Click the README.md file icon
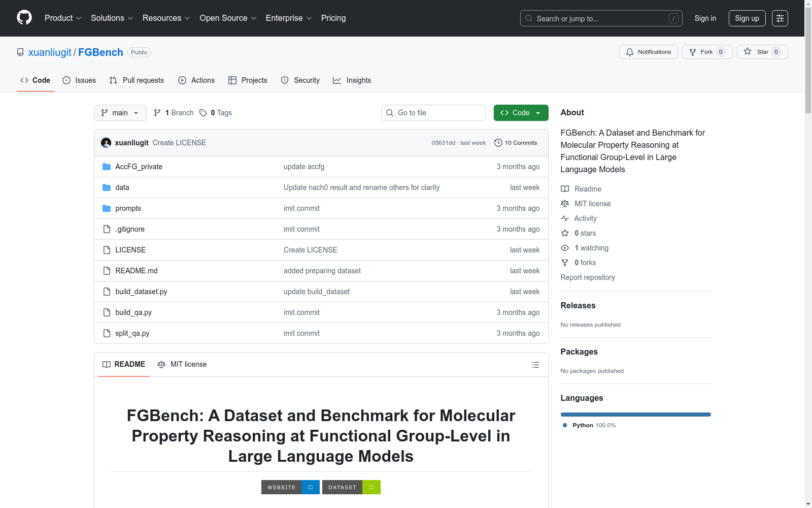Image resolution: width=812 pixels, height=508 pixels. point(107,271)
